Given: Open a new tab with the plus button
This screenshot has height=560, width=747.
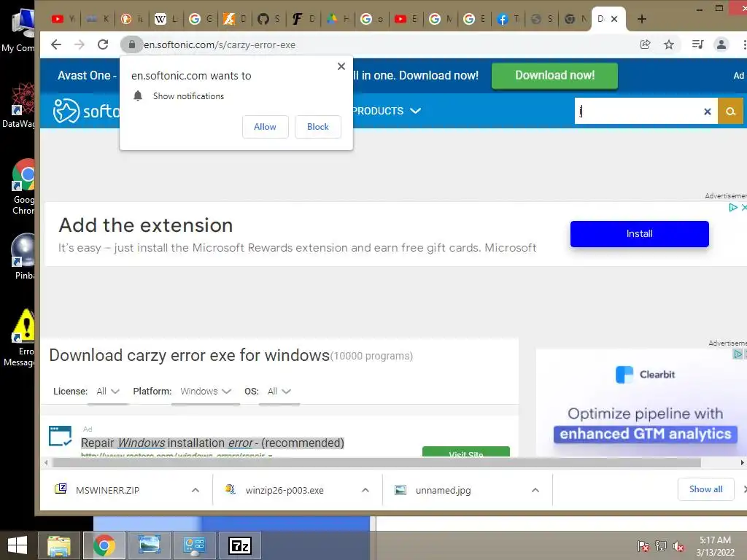Looking at the screenshot, I should (x=642, y=19).
